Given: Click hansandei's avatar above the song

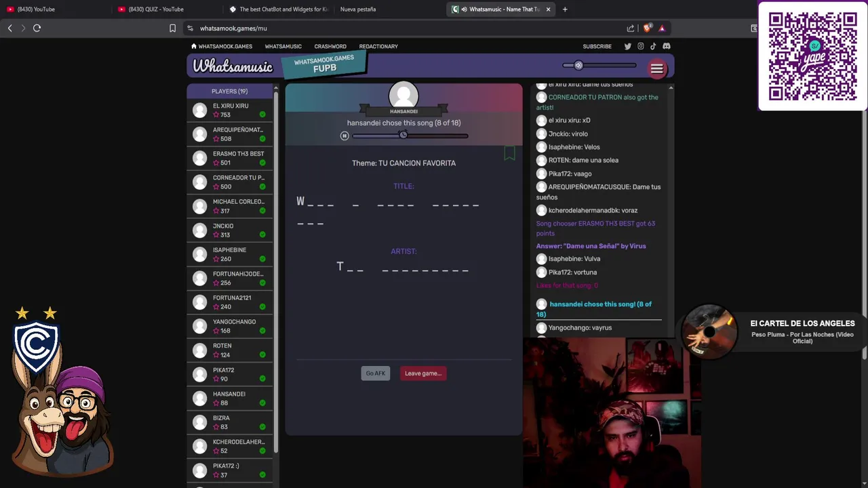Looking at the screenshot, I should point(403,96).
